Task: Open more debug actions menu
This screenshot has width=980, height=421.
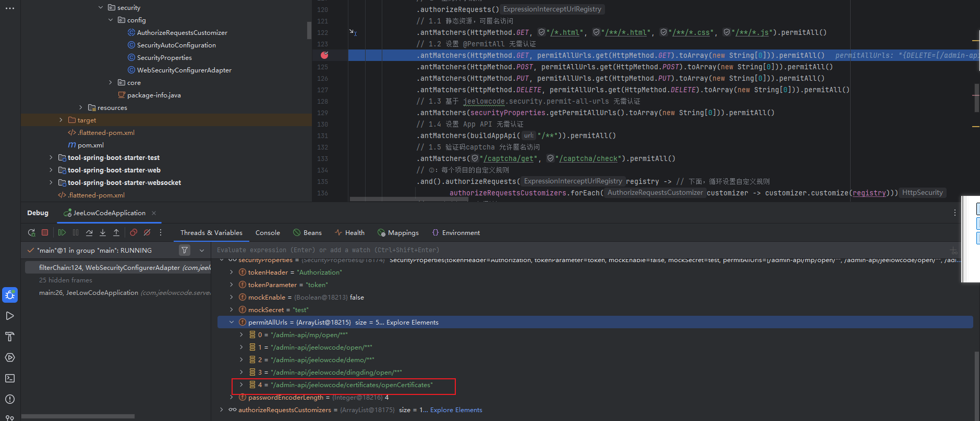Action: [161, 232]
